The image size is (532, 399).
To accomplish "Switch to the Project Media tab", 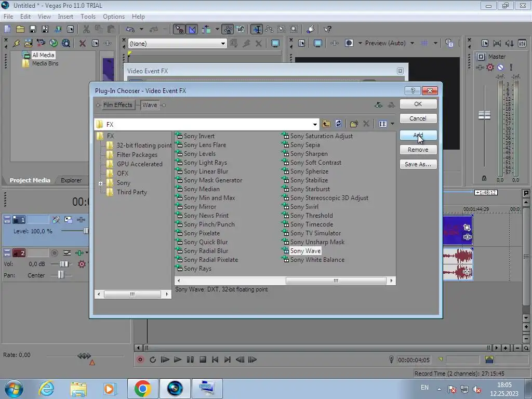I will 30,180.
